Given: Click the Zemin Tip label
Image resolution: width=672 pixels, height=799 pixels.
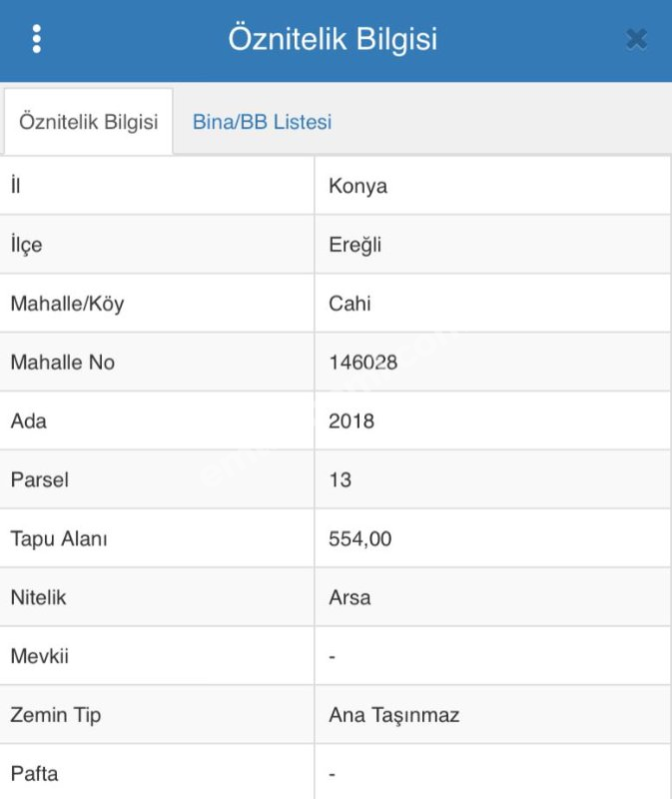Looking at the screenshot, I should 56,715.
